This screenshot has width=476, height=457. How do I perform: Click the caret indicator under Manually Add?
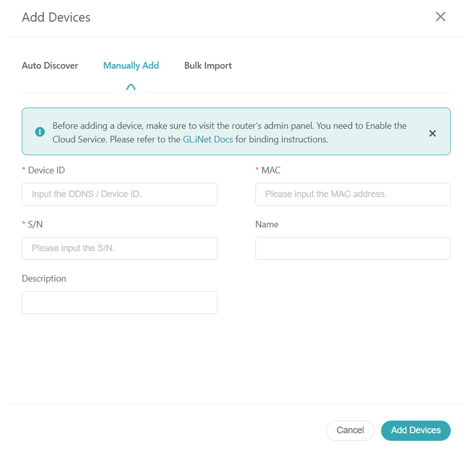pos(131,87)
